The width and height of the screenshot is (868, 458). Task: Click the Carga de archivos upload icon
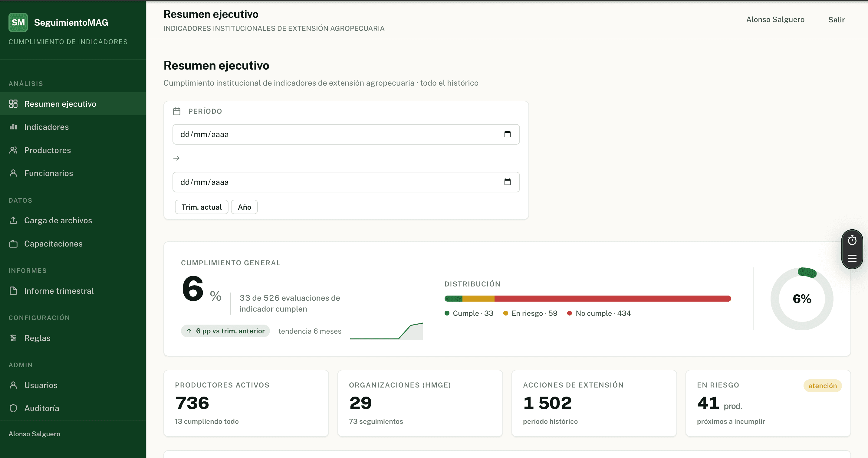(13, 220)
